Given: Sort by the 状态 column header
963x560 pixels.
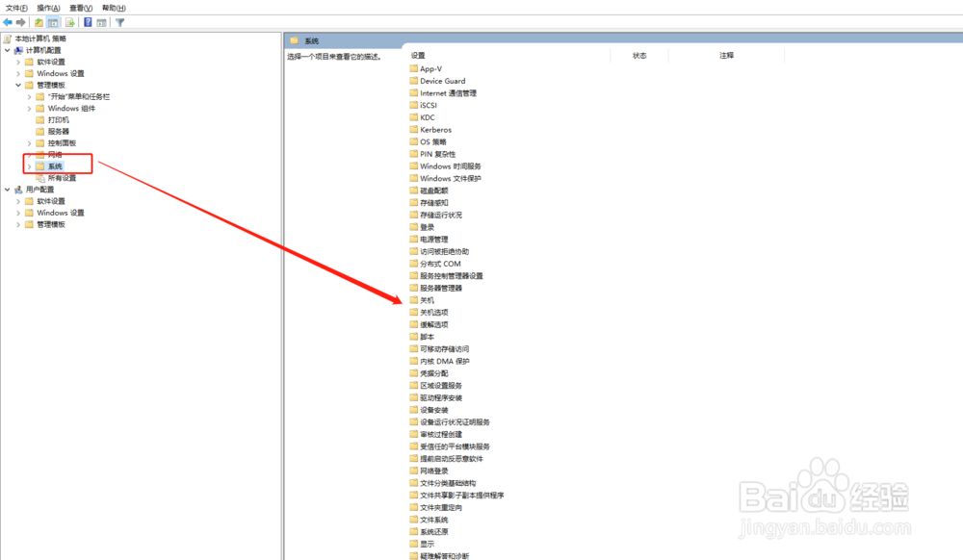Looking at the screenshot, I should coord(639,55).
